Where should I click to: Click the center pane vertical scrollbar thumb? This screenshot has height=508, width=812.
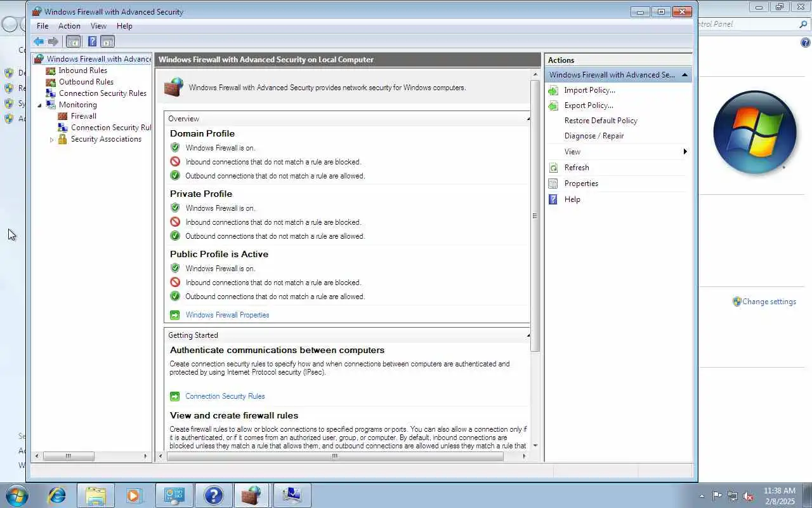[535, 216]
